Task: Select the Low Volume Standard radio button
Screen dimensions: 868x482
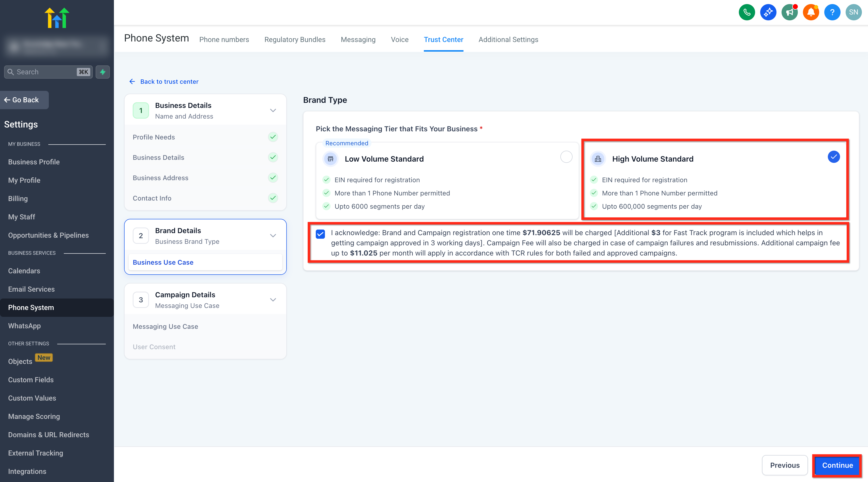Action: coord(566,157)
